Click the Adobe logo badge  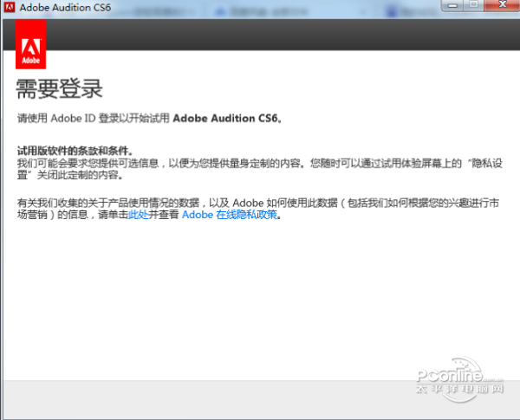[31, 44]
